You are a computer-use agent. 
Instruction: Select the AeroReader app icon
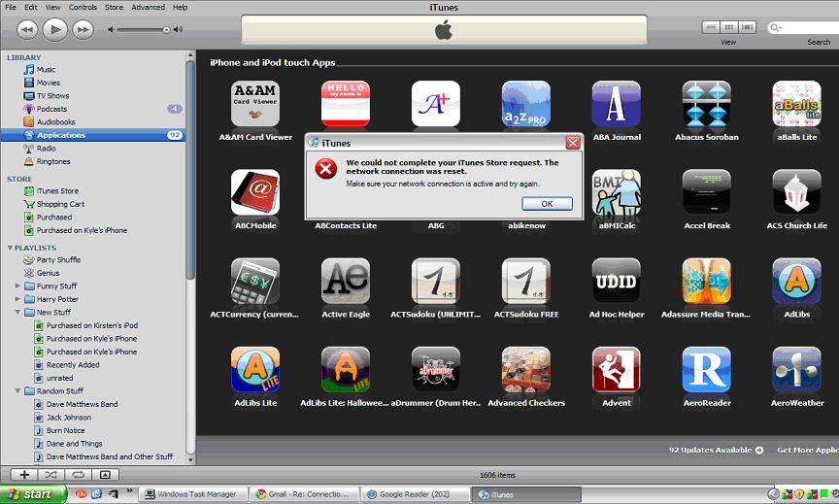[707, 370]
